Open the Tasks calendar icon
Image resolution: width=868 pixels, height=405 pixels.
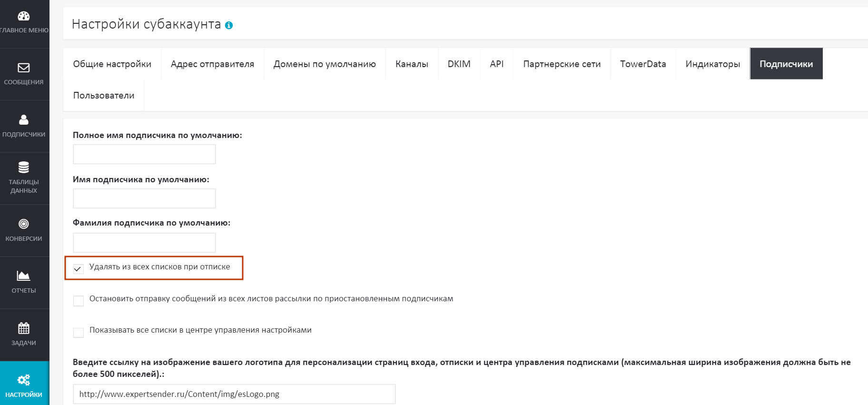point(24,328)
